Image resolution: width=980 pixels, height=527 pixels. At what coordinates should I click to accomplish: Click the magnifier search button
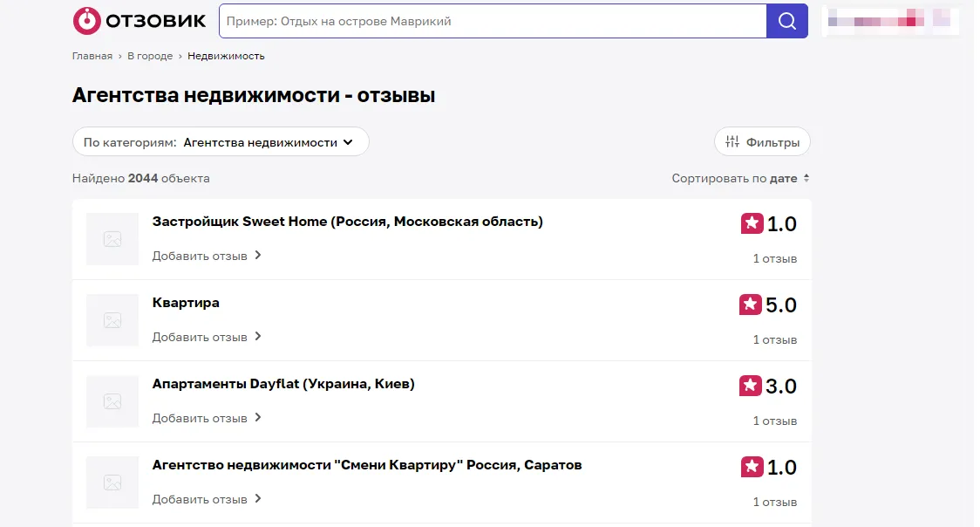click(786, 21)
